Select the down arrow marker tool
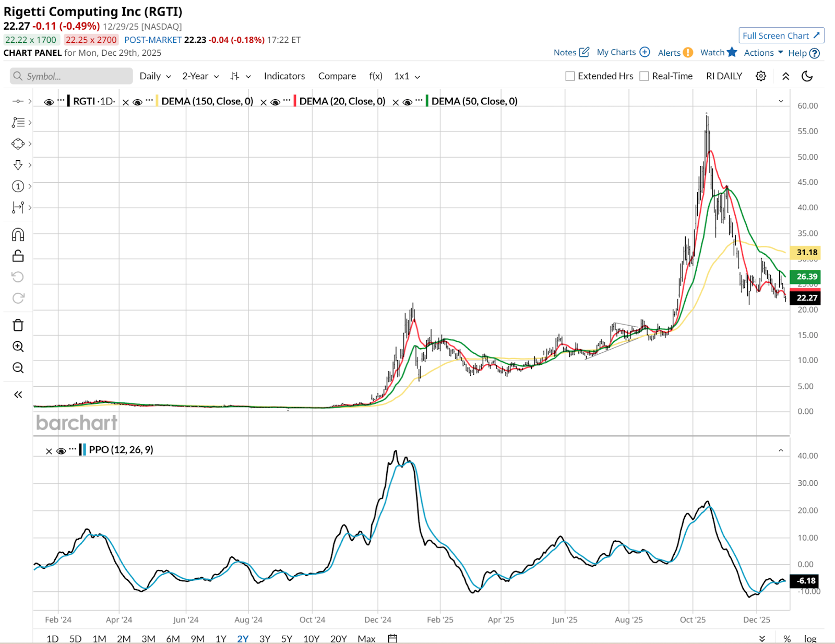The height and width of the screenshot is (644, 835). tap(18, 165)
